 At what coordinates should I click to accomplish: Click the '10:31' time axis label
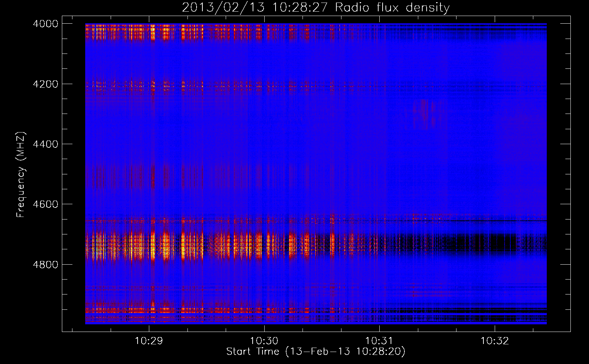pos(379,341)
